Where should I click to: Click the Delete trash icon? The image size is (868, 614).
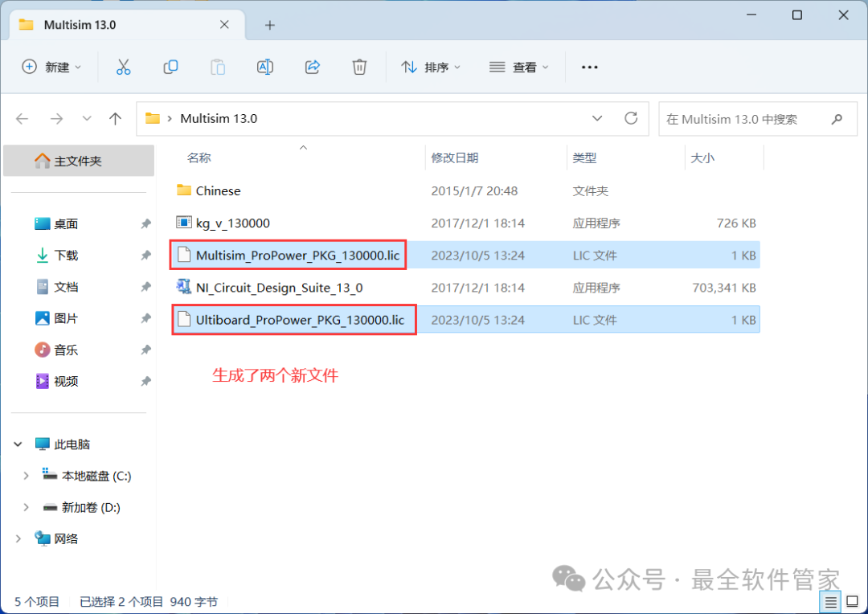click(359, 67)
